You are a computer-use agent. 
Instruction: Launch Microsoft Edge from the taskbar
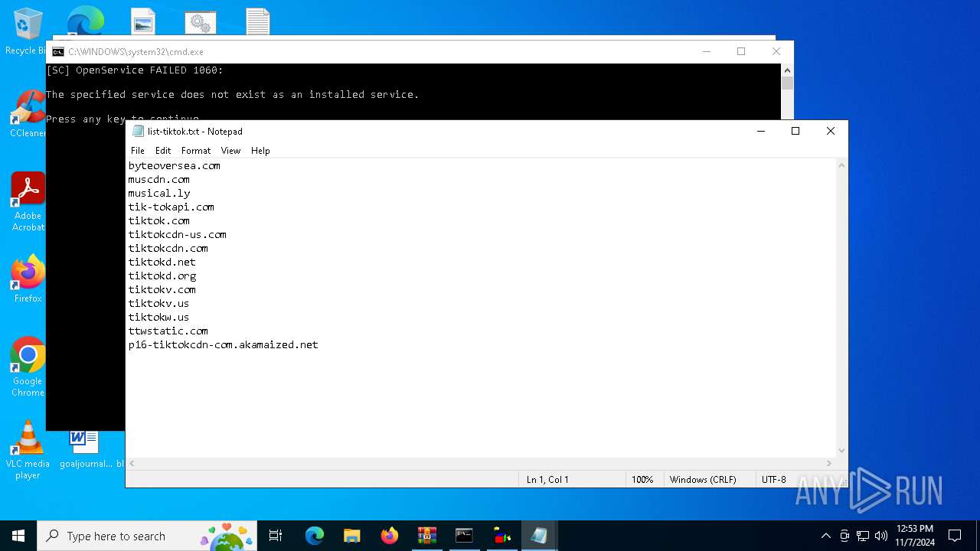[x=315, y=536]
